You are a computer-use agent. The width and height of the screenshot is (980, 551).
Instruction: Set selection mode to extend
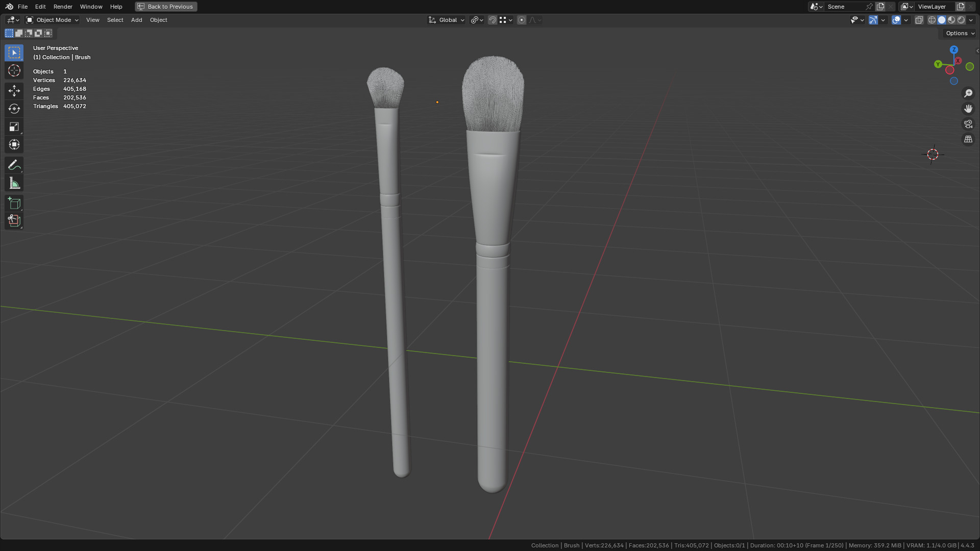tap(19, 33)
